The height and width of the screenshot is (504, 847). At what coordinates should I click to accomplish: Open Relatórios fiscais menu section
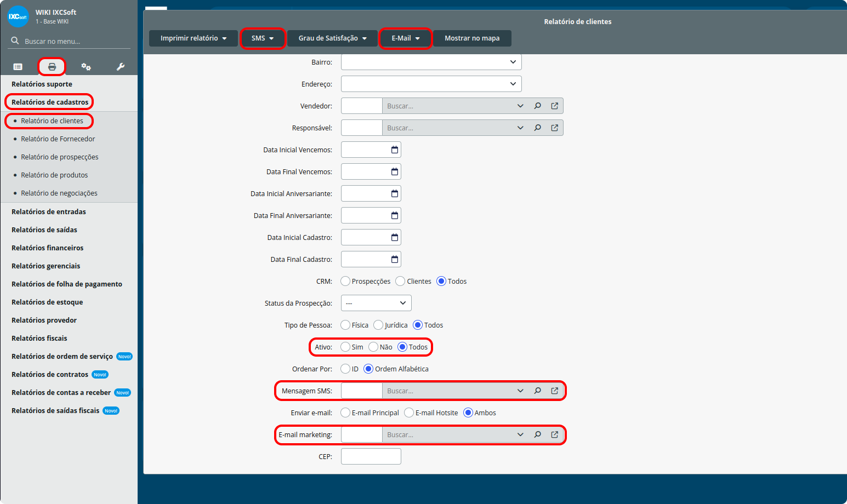click(39, 338)
